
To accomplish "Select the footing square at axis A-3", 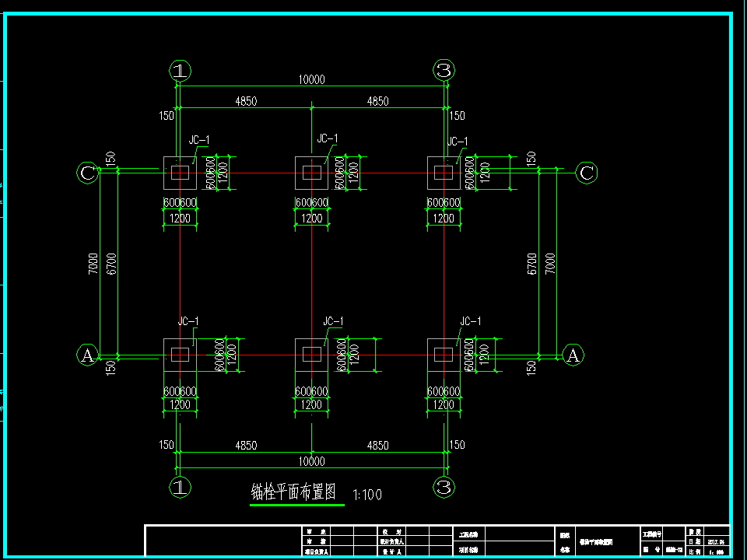I will 444,355.
